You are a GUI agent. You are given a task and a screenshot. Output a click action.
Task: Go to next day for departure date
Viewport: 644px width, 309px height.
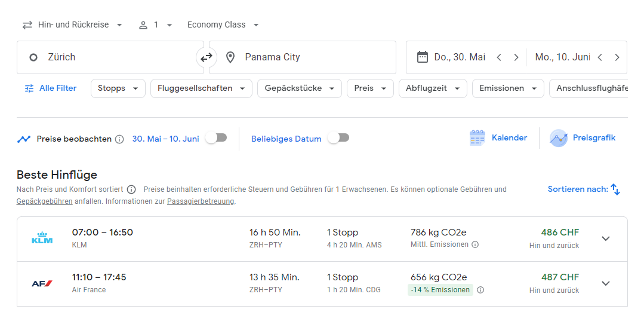(516, 57)
